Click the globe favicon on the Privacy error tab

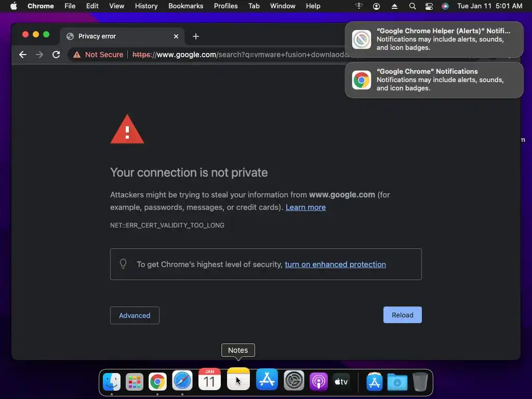tap(70, 37)
